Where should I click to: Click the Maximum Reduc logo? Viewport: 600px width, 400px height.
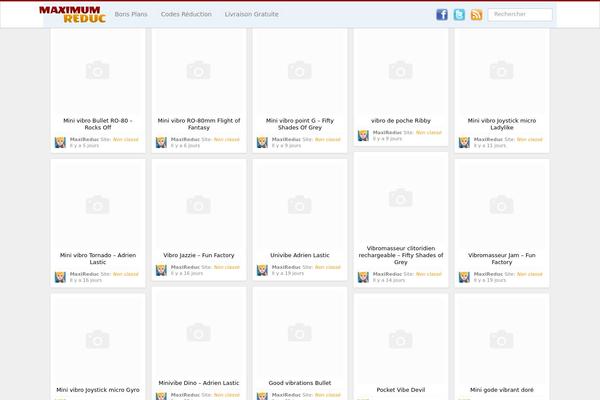point(72,15)
